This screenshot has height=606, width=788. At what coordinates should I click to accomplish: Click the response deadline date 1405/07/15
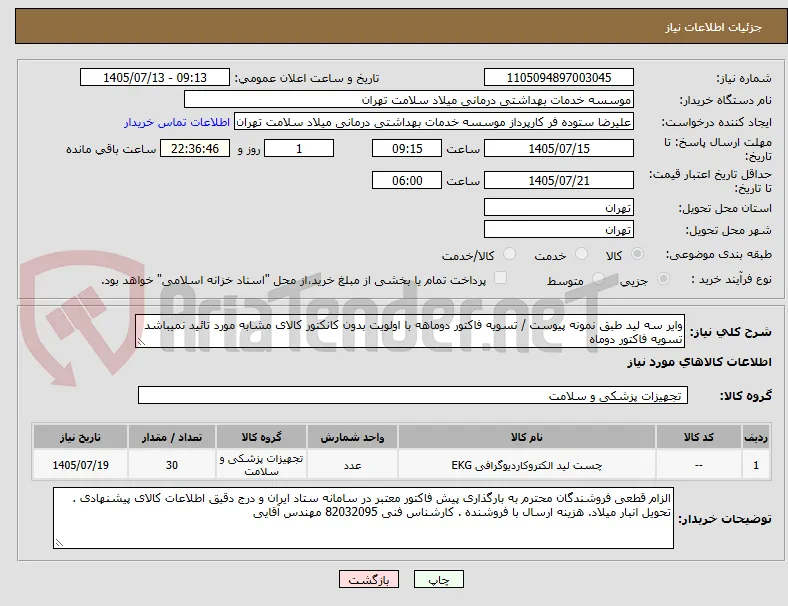click(x=558, y=148)
